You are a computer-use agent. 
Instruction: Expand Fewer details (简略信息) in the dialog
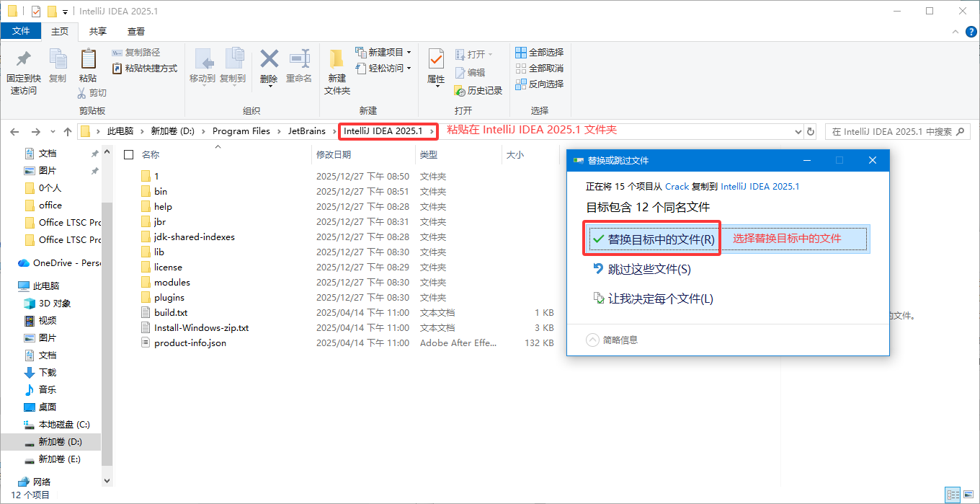pyautogui.click(x=612, y=340)
